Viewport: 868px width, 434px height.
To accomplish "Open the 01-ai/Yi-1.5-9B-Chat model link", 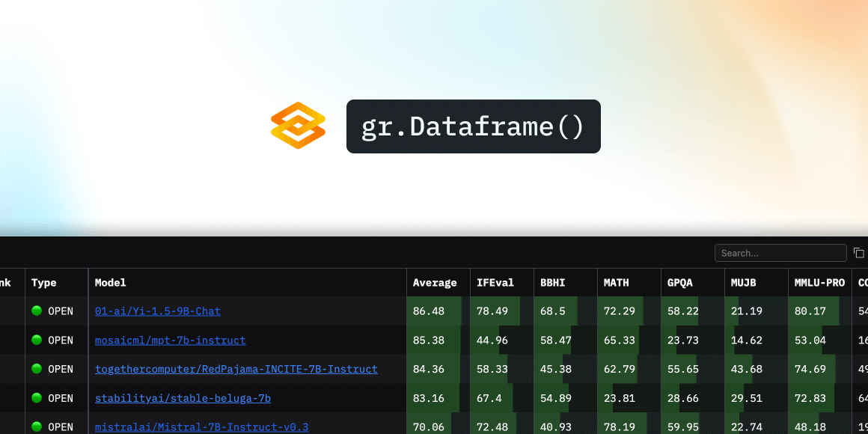I will point(158,311).
